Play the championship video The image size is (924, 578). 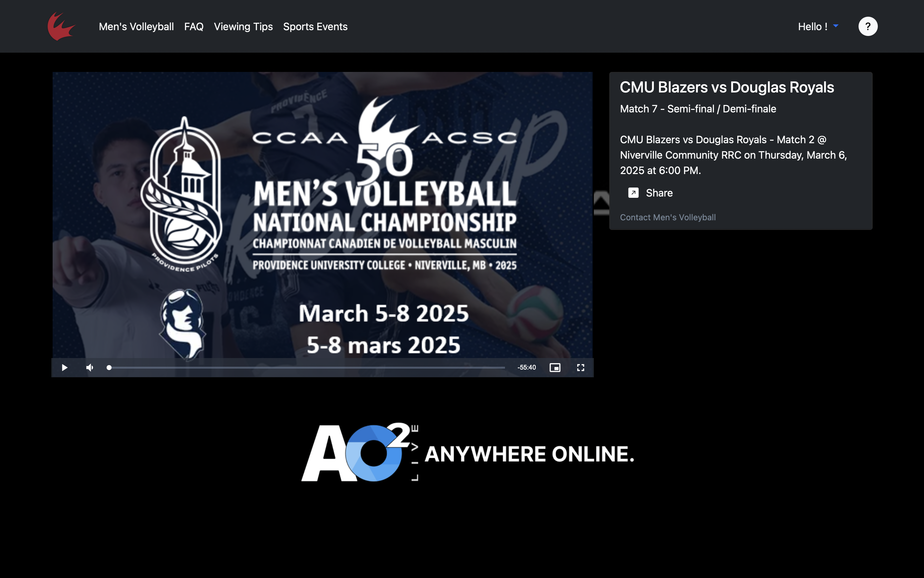pos(64,367)
